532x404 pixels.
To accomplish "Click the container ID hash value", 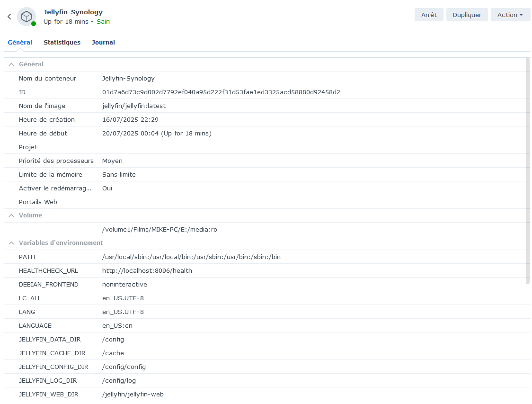I will [x=221, y=92].
